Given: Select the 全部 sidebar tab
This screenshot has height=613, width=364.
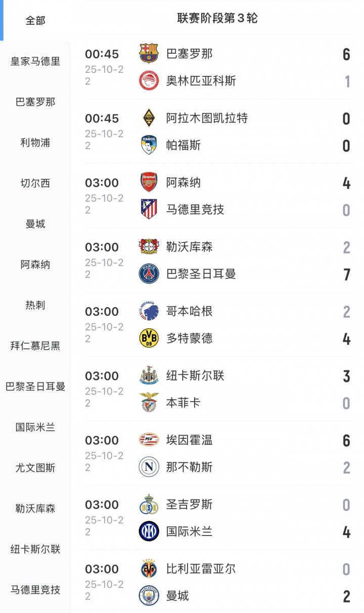Looking at the screenshot, I should tap(35, 20).
